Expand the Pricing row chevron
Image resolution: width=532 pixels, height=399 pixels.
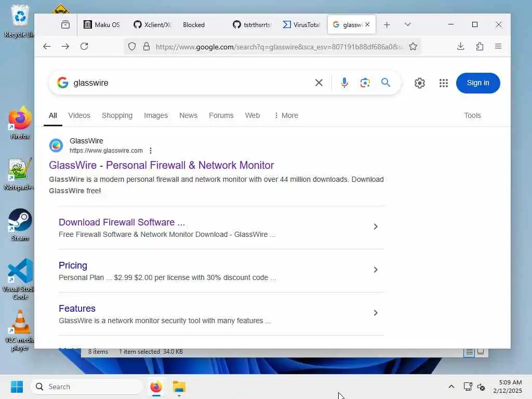[x=376, y=270]
